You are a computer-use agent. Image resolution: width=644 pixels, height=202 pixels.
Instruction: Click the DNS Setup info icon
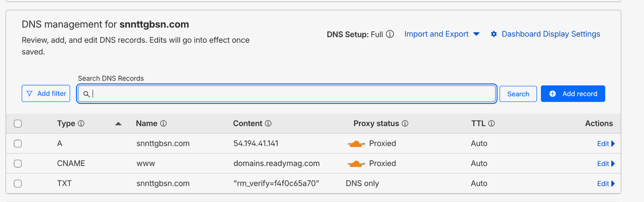pos(390,34)
